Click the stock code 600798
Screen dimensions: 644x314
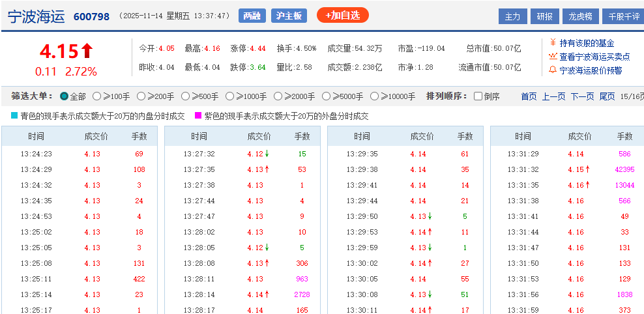point(92,16)
